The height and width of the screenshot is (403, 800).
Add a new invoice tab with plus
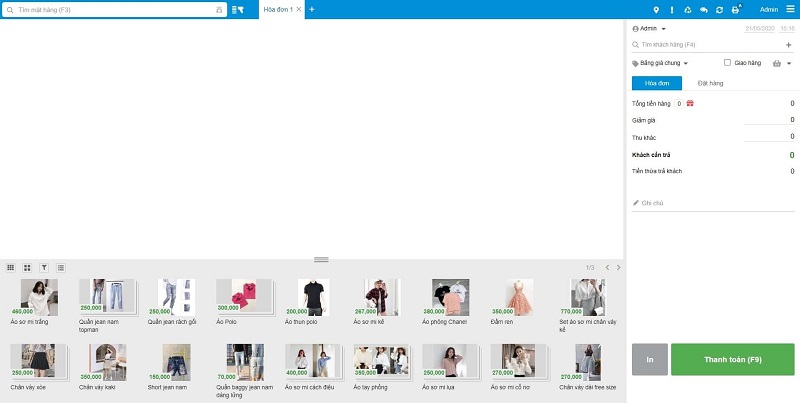pos(311,9)
